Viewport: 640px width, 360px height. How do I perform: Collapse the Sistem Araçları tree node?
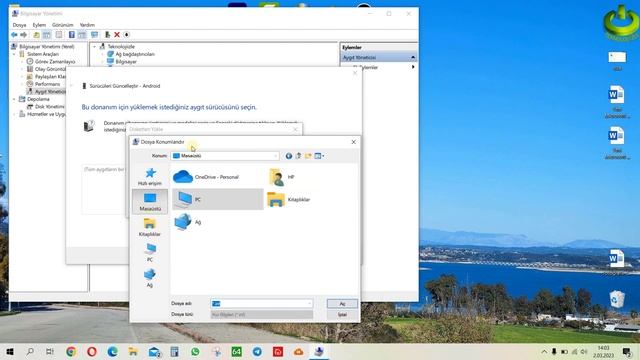pos(14,54)
